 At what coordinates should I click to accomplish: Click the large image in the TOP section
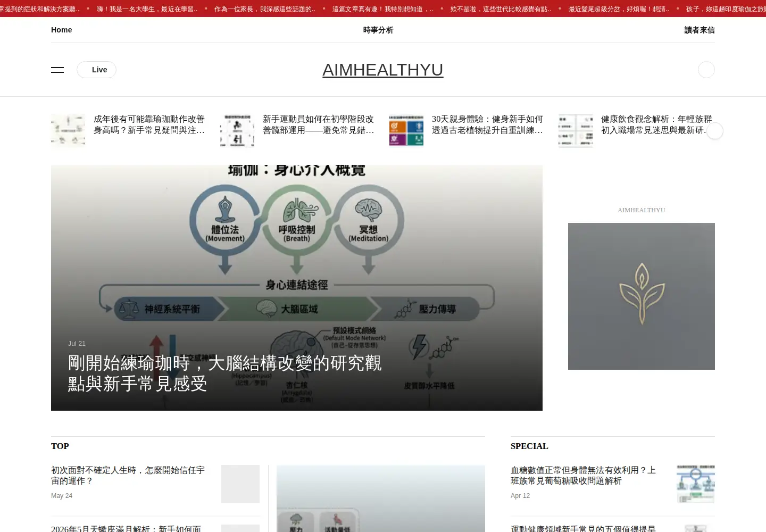click(x=381, y=498)
